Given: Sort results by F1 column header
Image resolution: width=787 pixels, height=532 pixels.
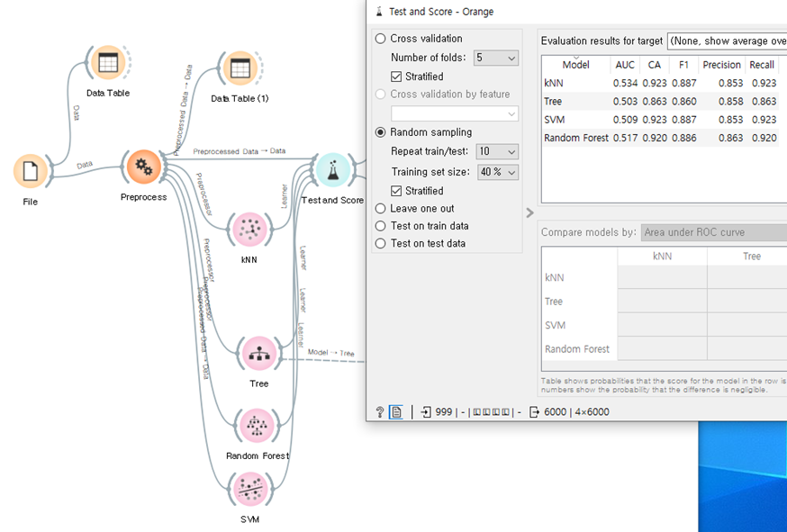Looking at the screenshot, I should coord(683,65).
